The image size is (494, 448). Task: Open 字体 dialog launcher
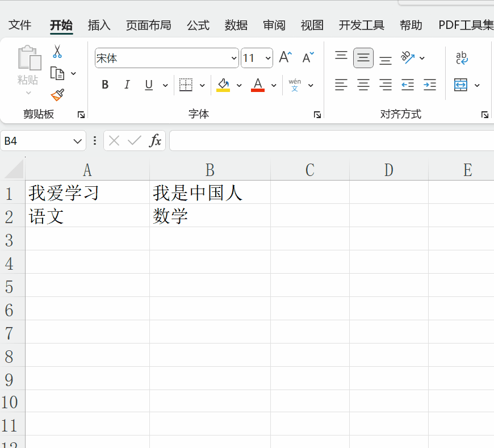(317, 115)
